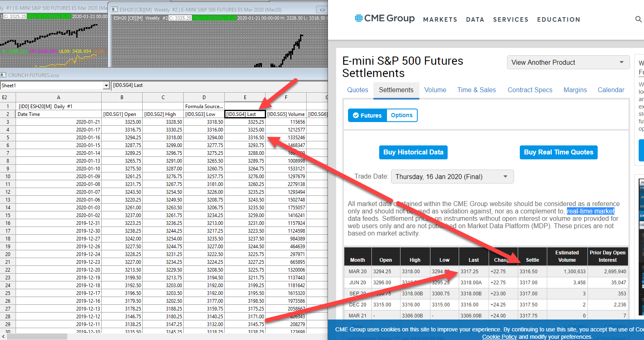View the Contract Specs tab
The height and width of the screenshot is (340, 644).
(x=530, y=90)
